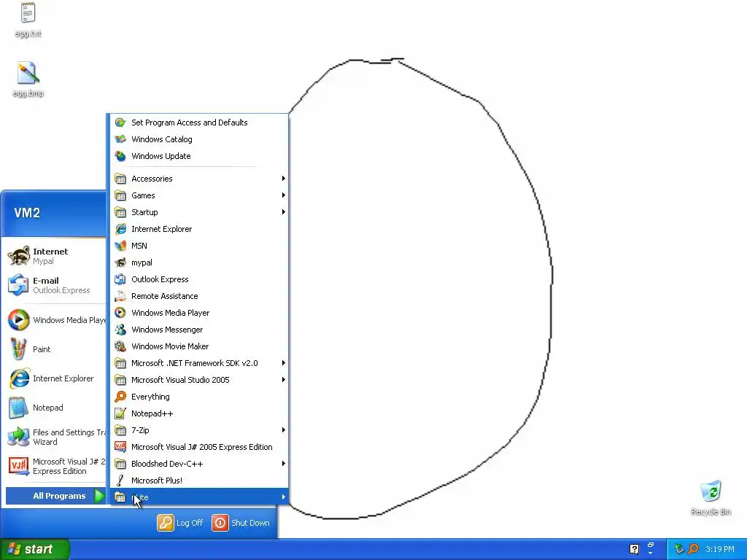Click the 3:19 PM taskbar clock
This screenshot has height=560, width=747.
coord(720,549)
